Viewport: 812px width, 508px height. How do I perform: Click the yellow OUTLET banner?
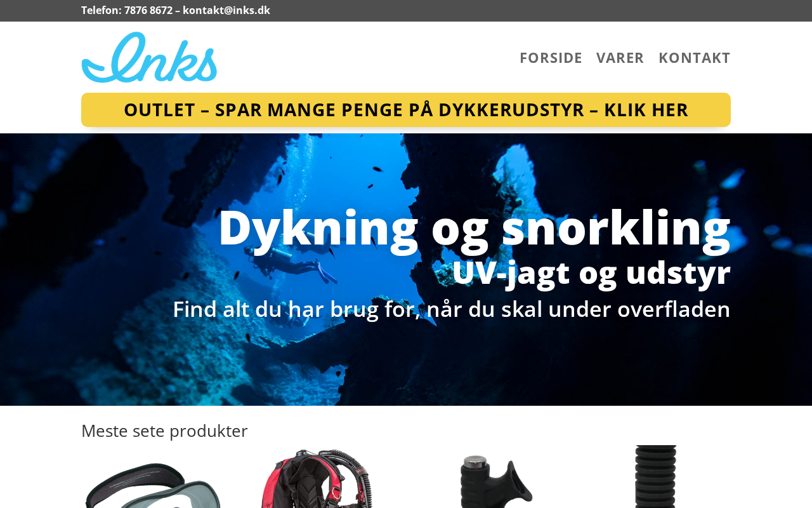[406, 110]
